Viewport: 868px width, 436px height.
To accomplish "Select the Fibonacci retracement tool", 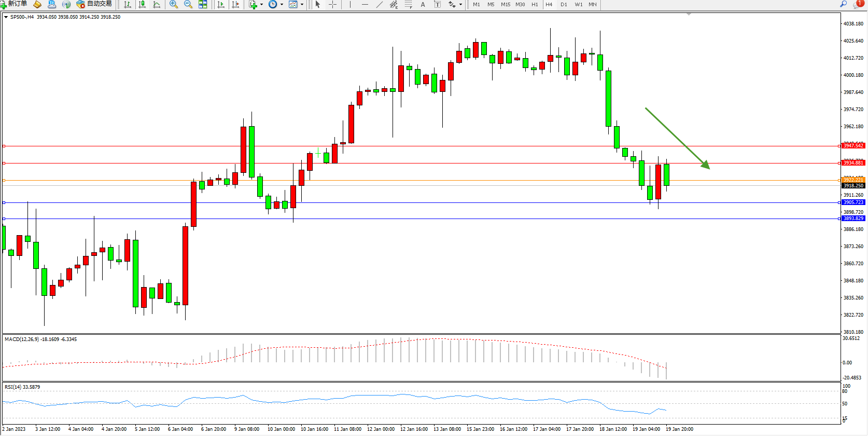I will [x=409, y=5].
